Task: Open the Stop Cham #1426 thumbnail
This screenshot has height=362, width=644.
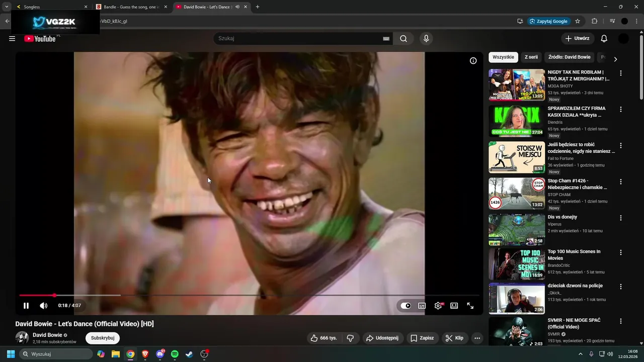Action: pyautogui.click(x=517, y=194)
